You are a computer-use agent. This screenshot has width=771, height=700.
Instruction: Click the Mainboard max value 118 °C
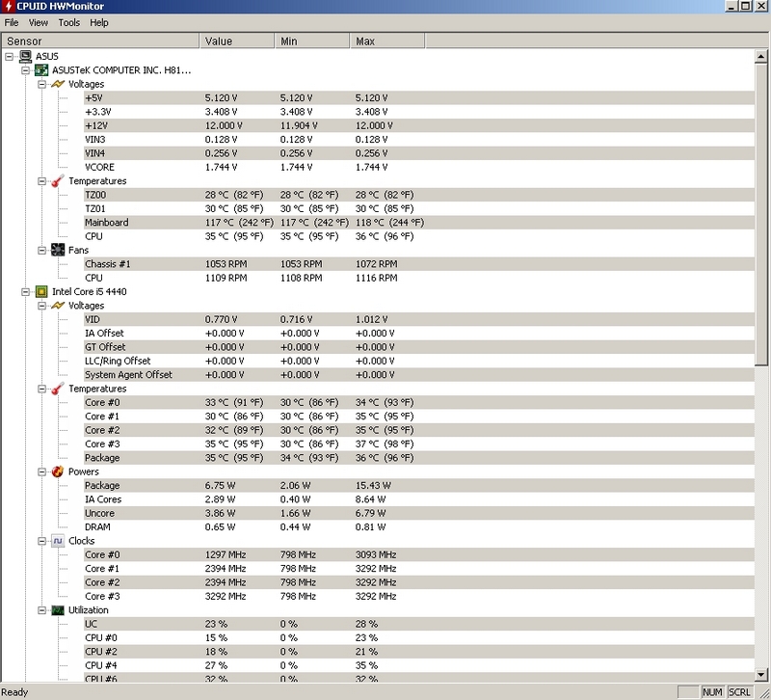pos(390,223)
